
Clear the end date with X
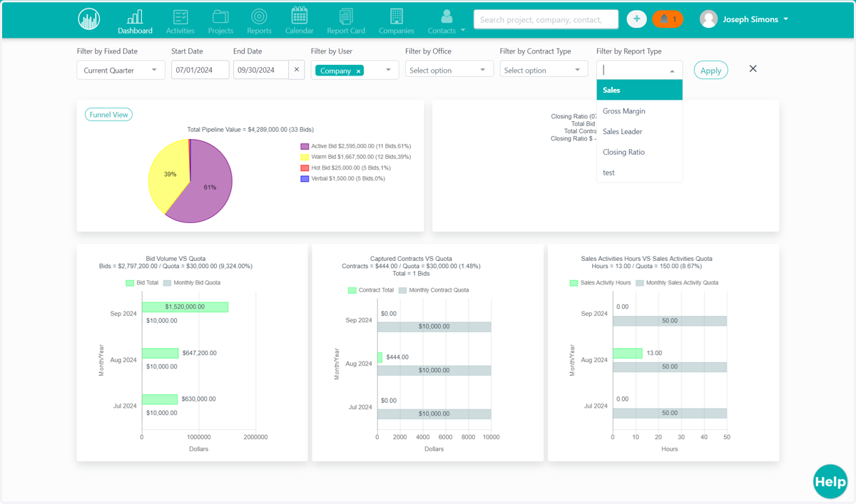click(x=297, y=70)
